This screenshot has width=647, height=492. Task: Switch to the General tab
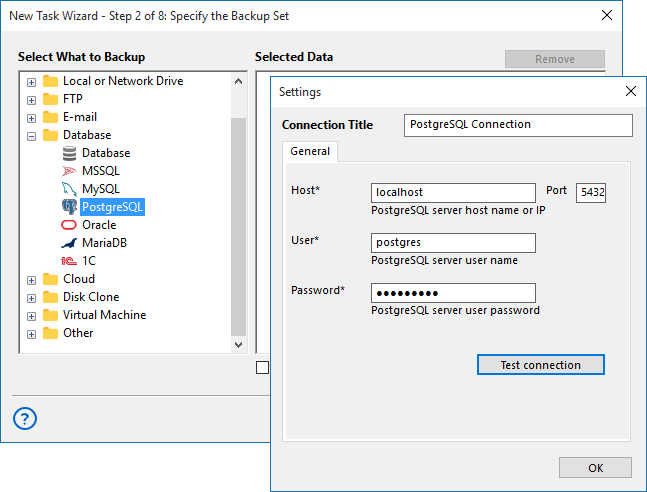[x=310, y=151]
